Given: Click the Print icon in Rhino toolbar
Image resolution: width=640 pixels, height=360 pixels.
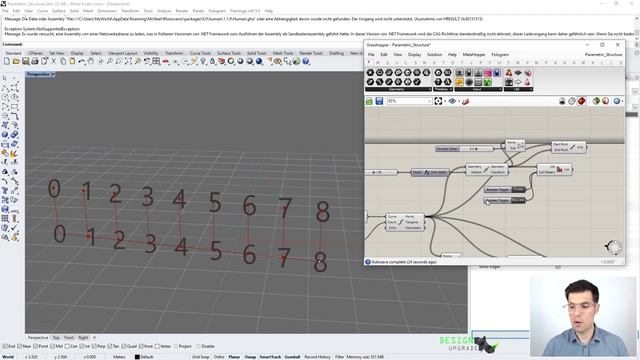Looking at the screenshot, I should pyautogui.click(x=35, y=61).
